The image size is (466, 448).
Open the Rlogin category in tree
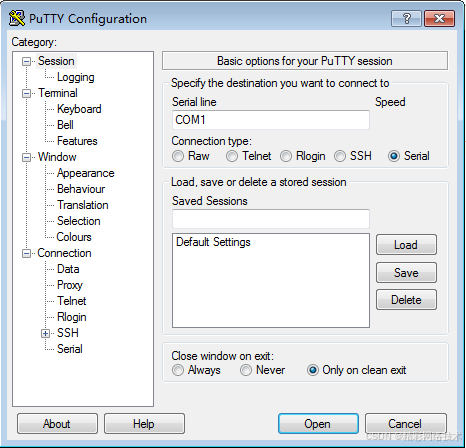[72, 317]
